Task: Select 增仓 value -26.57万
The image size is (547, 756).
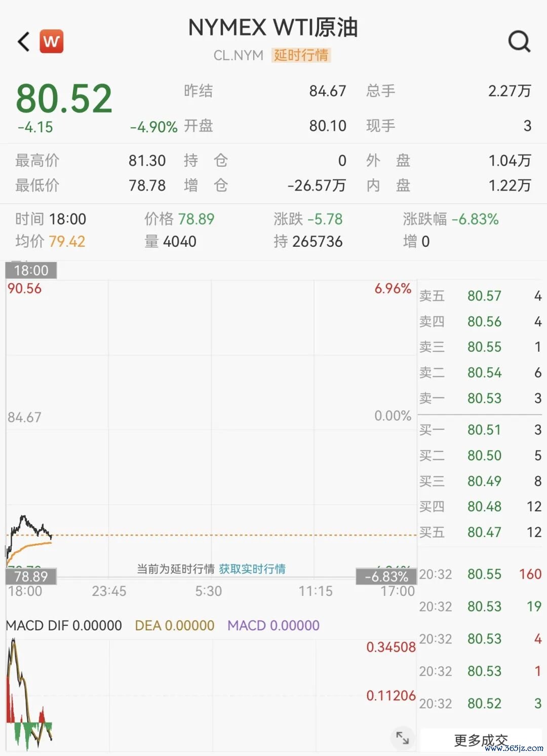Action: tap(317, 185)
